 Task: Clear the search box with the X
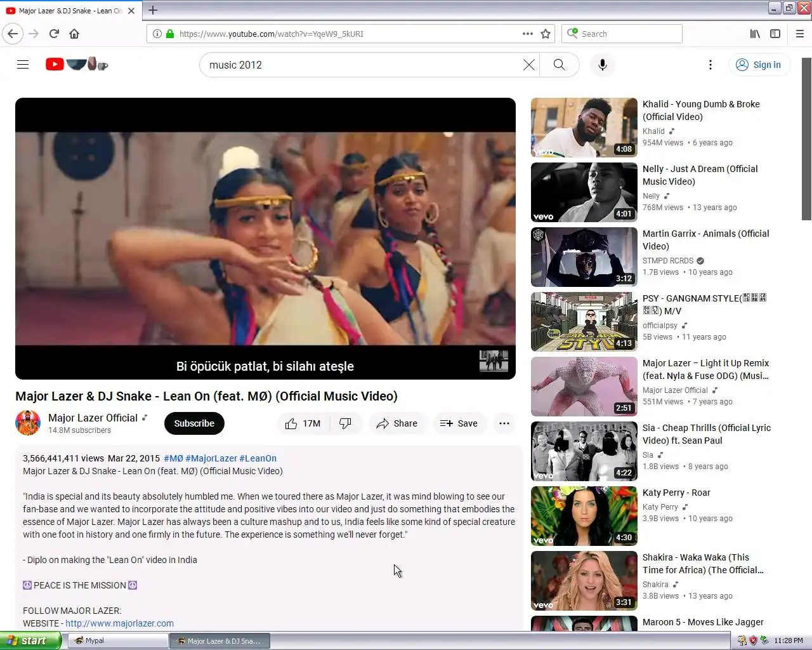[528, 65]
